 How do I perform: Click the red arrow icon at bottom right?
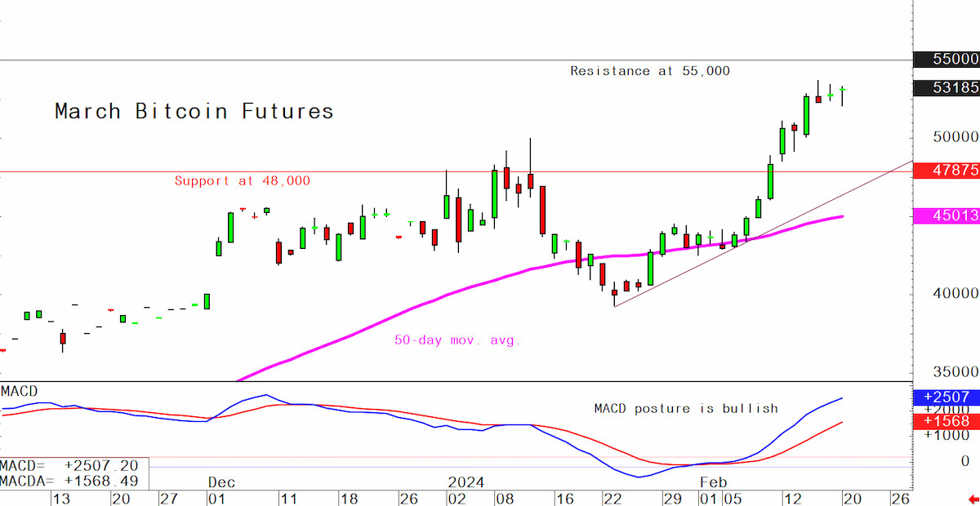pos(973,499)
